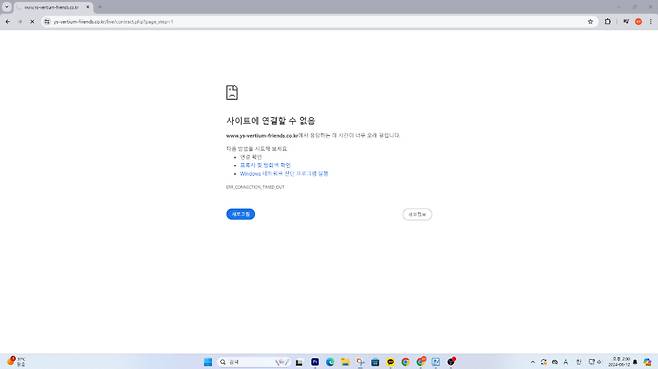Open Chrome three-dot menu
This screenshot has width=658, height=369.
point(651,21)
